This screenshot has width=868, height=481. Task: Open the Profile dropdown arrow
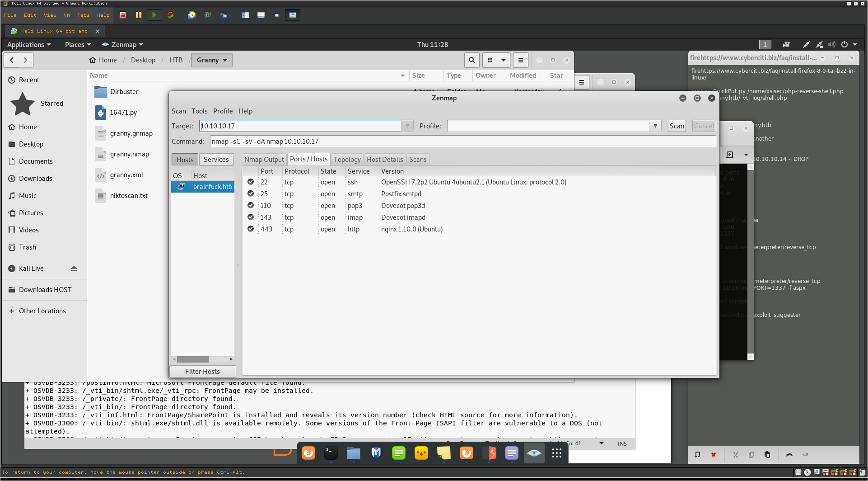click(655, 126)
